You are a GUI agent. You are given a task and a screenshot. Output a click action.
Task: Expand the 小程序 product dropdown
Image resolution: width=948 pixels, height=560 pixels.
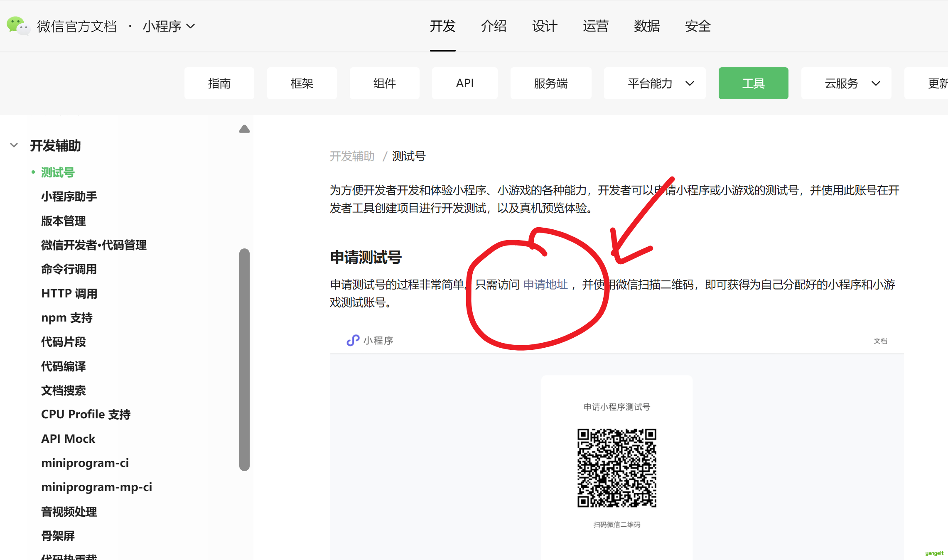(169, 26)
